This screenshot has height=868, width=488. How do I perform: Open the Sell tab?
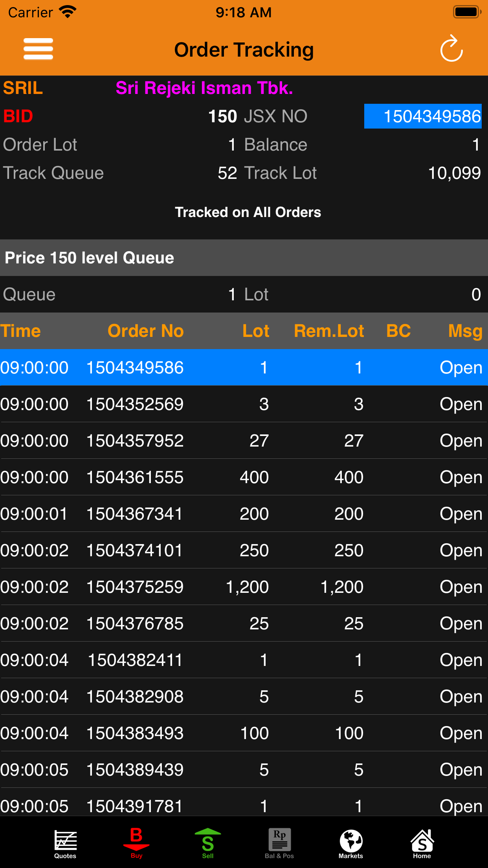tap(208, 844)
